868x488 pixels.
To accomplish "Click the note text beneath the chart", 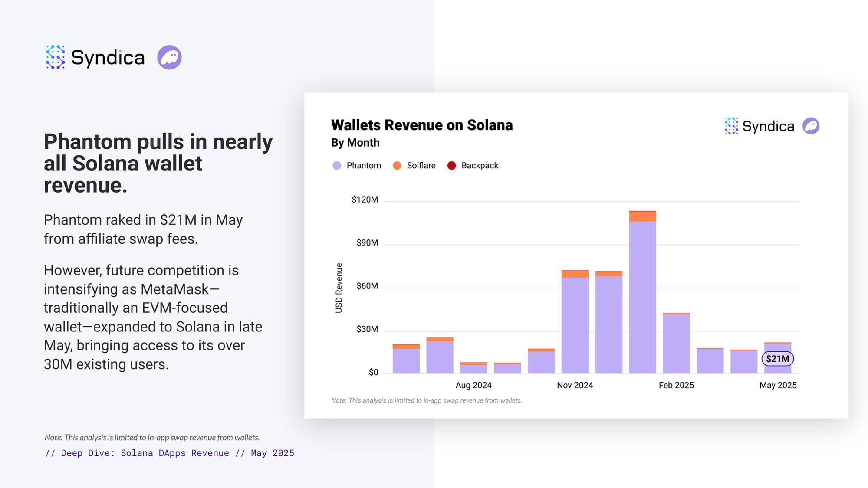I will click(x=427, y=400).
